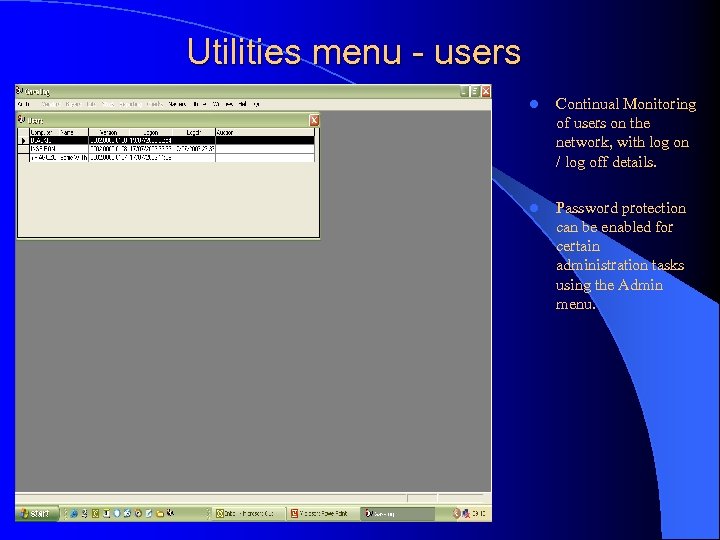Click the Computer Name column header

click(x=59, y=132)
